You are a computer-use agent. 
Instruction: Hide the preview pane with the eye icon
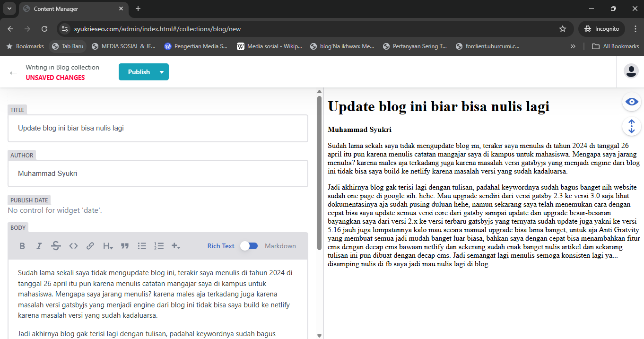click(x=631, y=102)
